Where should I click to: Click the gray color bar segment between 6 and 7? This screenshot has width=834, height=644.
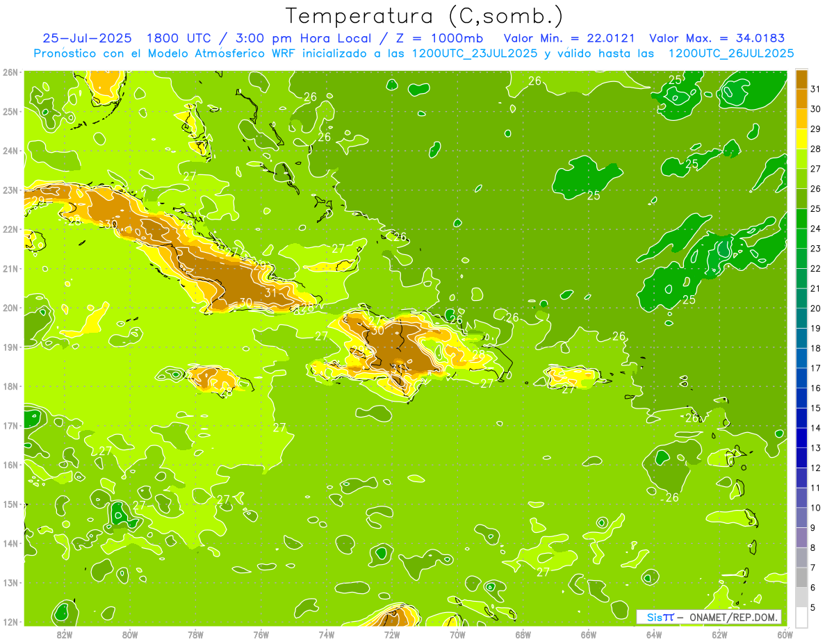(801, 577)
